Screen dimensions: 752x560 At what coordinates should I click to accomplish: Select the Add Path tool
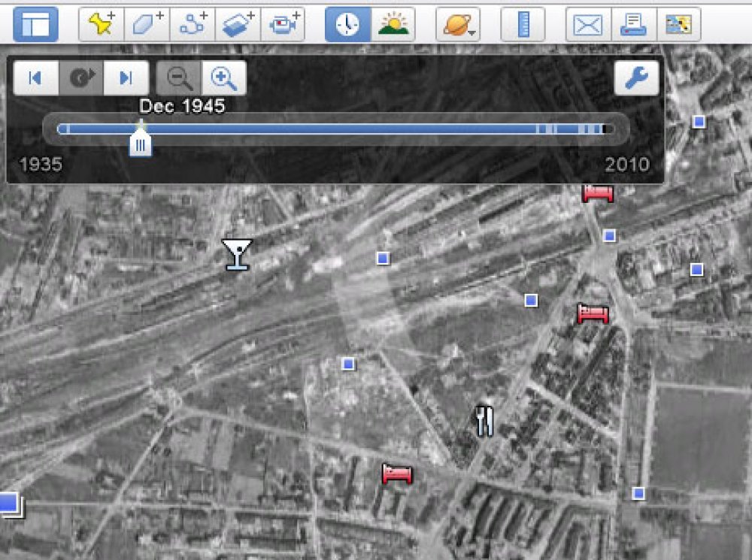(x=193, y=24)
